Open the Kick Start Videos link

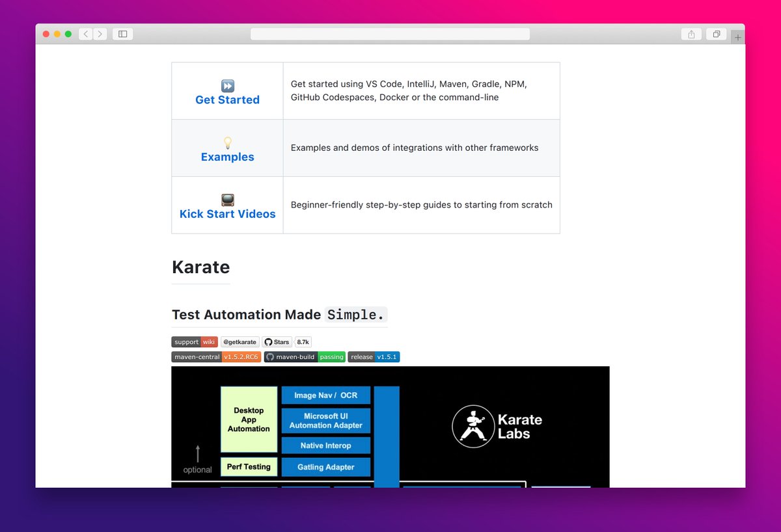pyautogui.click(x=227, y=213)
